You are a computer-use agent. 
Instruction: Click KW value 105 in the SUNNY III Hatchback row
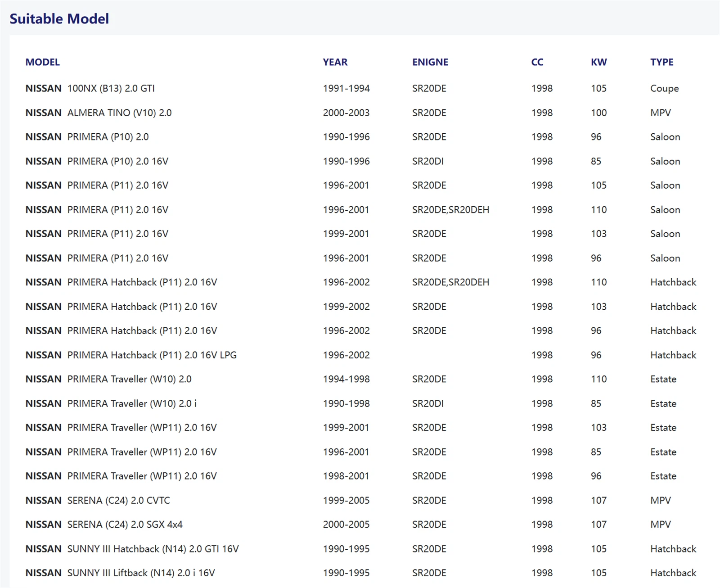[x=598, y=549]
